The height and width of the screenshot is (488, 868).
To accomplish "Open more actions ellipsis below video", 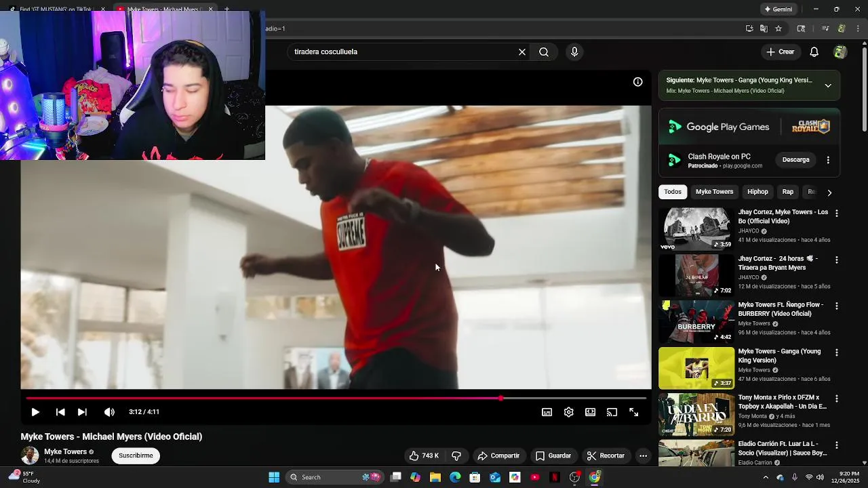I will tap(643, 455).
